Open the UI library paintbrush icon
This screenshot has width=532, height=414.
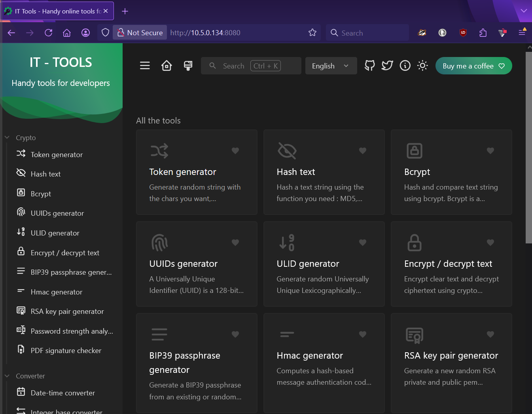pyautogui.click(x=188, y=66)
